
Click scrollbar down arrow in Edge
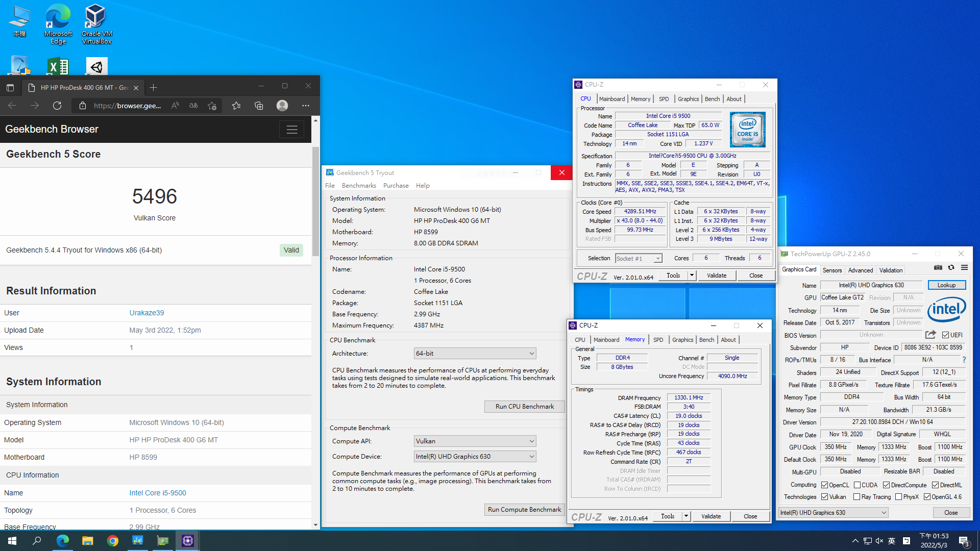[315, 525]
